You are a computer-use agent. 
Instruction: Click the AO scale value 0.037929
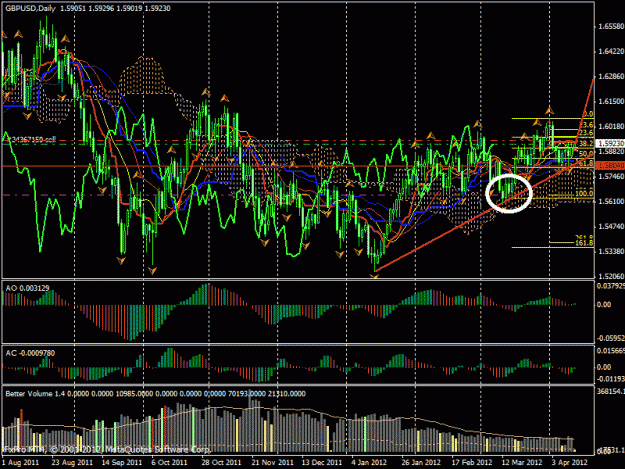610,286
